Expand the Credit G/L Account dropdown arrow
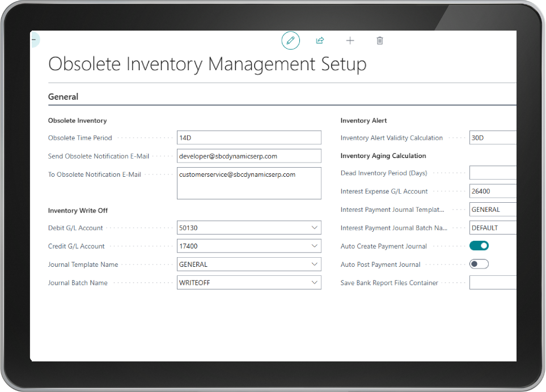 (315, 246)
